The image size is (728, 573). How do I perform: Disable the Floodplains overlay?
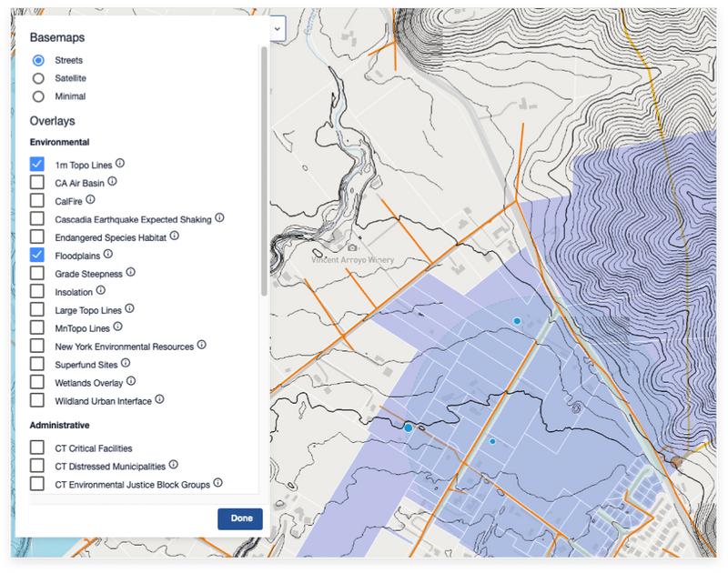[36, 255]
